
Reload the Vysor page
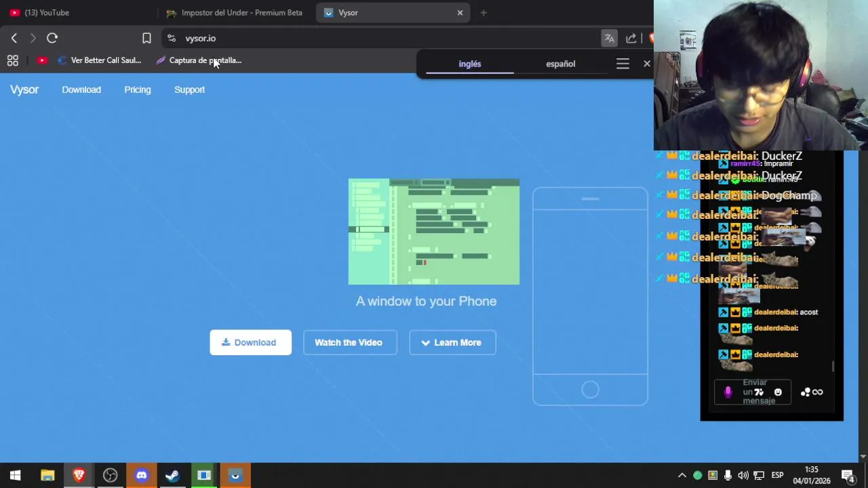click(x=52, y=39)
